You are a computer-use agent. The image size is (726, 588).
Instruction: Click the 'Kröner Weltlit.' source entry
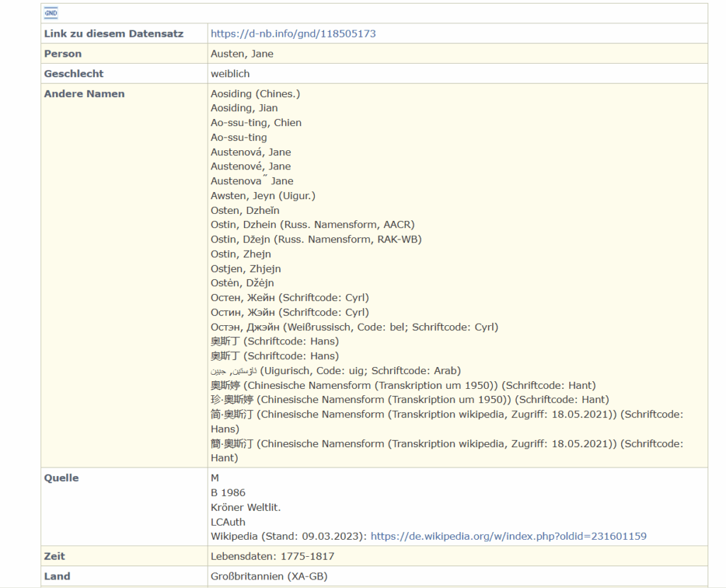coord(245,507)
